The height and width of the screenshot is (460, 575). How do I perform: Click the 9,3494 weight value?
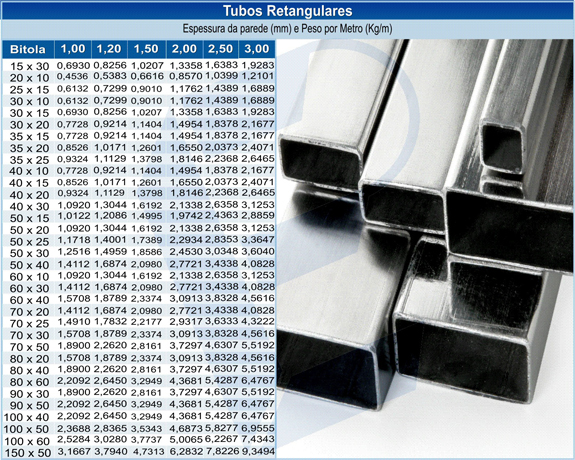click(x=258, y=452)
